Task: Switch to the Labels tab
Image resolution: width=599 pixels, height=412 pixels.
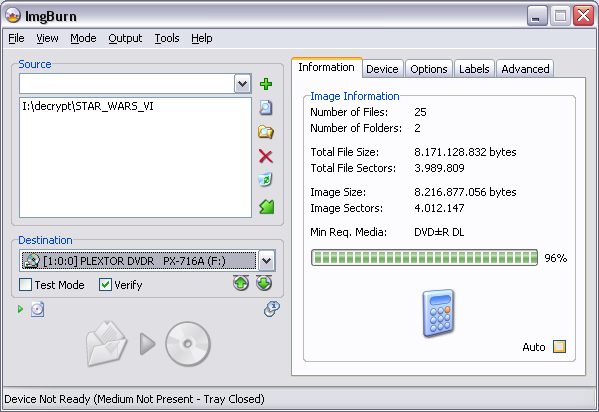Action: 474,69
